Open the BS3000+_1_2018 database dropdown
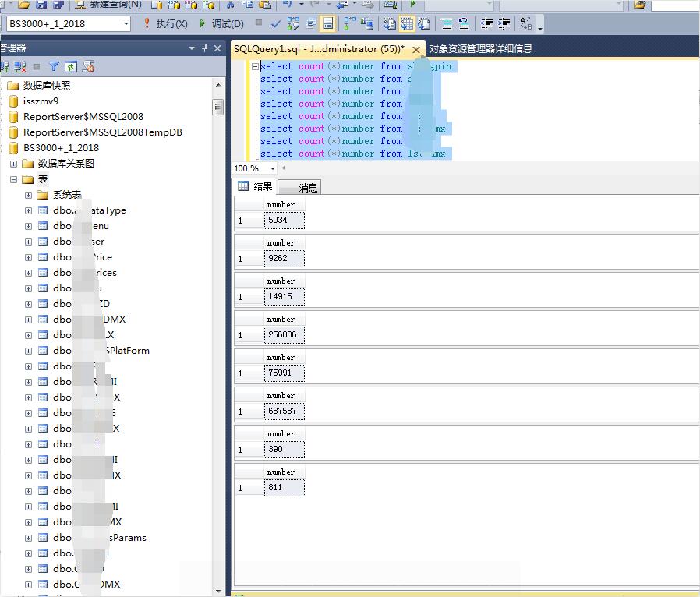This screenshot has width=700, height=597. (126, 23)
